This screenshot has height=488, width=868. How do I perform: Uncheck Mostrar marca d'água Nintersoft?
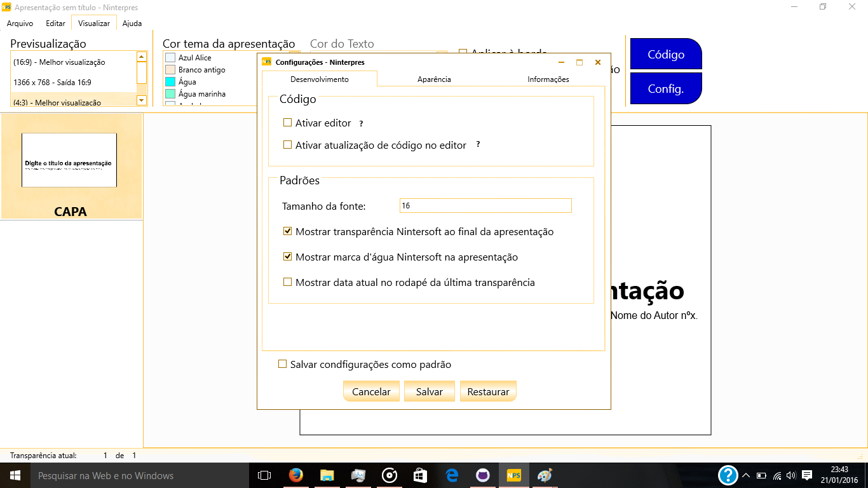[x=288, y=257]
